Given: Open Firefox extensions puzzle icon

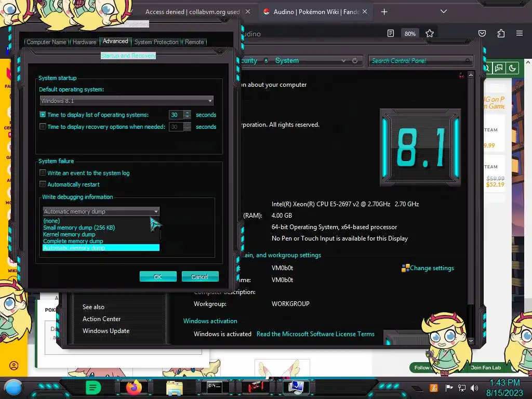Looking at the screenshot, I should [501, 33].
